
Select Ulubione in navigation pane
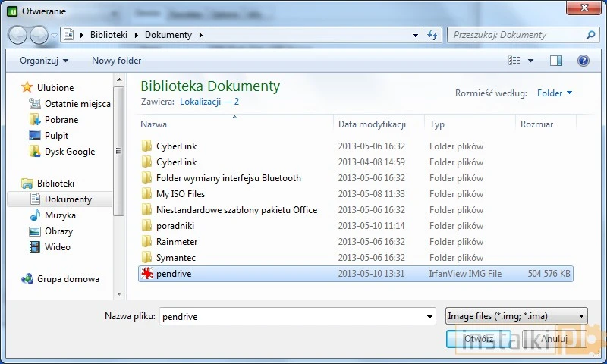[55, 88]
